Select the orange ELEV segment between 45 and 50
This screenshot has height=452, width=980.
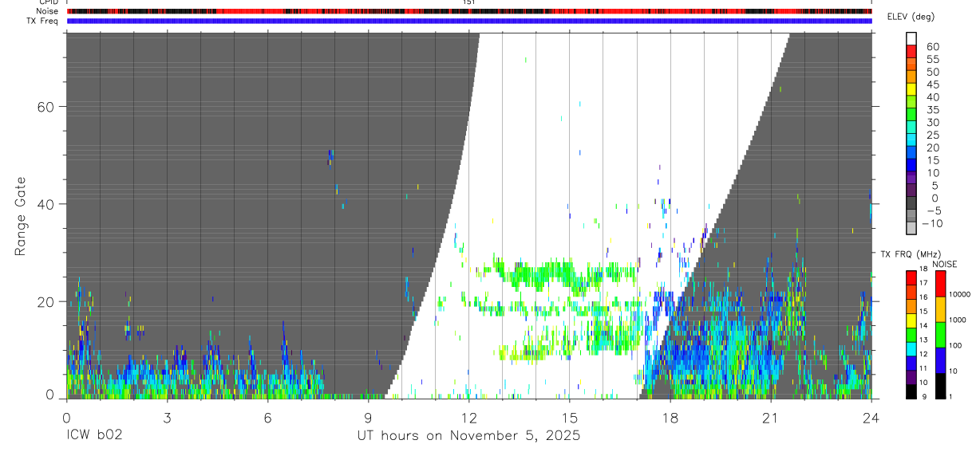(x=911, y=76)
